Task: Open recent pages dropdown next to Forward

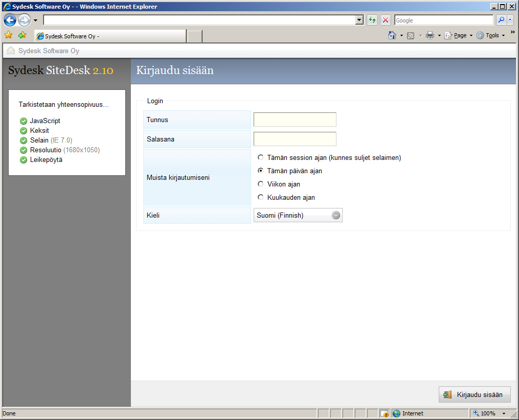Action: [35, 20]
